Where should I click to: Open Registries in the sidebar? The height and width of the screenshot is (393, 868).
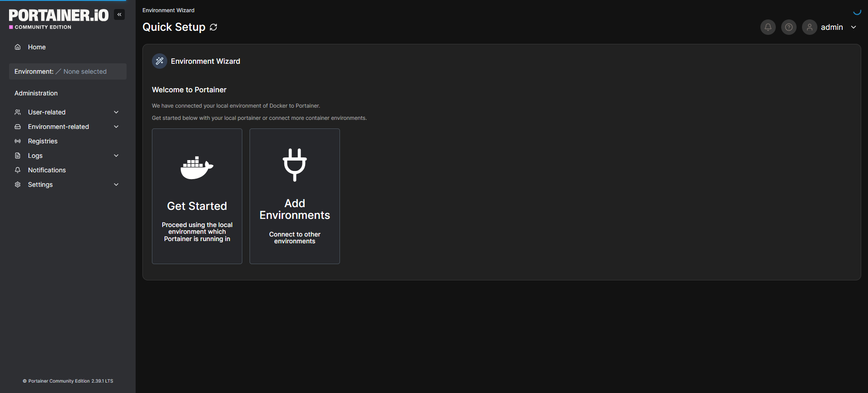click(x=68, y=141)
